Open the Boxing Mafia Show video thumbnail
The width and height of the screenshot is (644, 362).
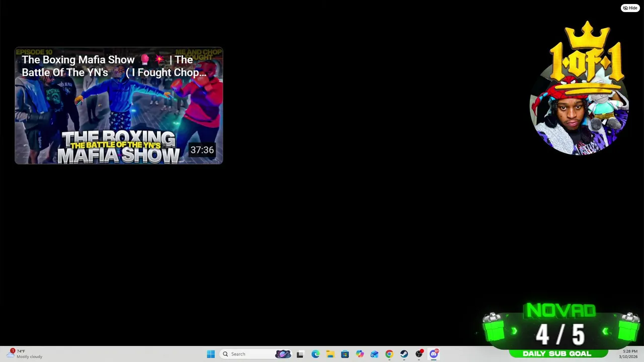[119, 106]
